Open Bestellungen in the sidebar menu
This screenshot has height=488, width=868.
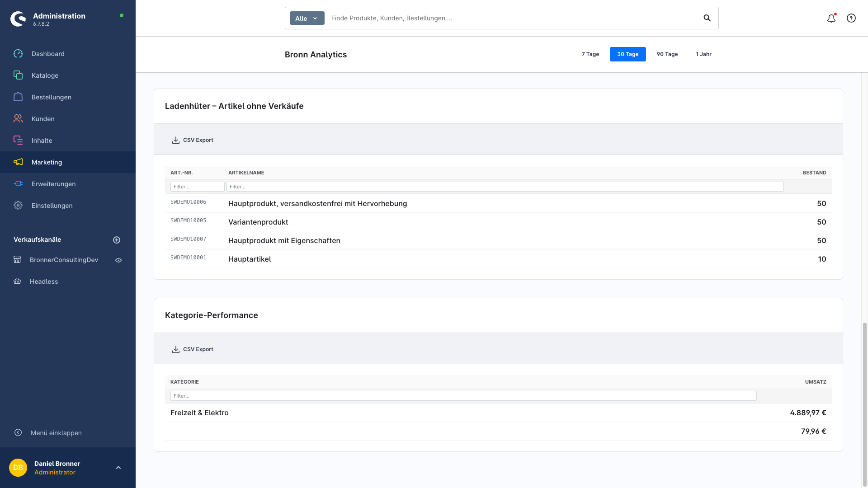click(x=51, y=97)
